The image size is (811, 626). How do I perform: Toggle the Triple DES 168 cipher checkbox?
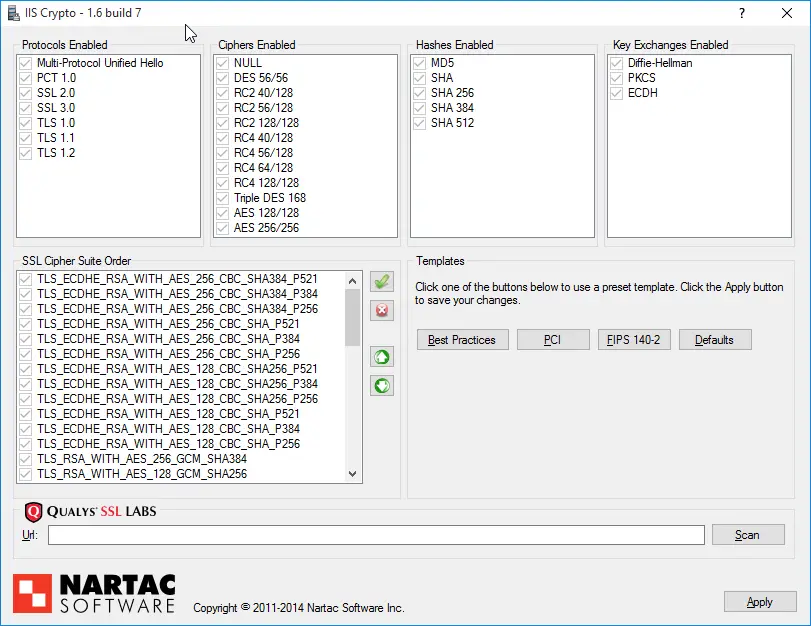click(223, 198)
